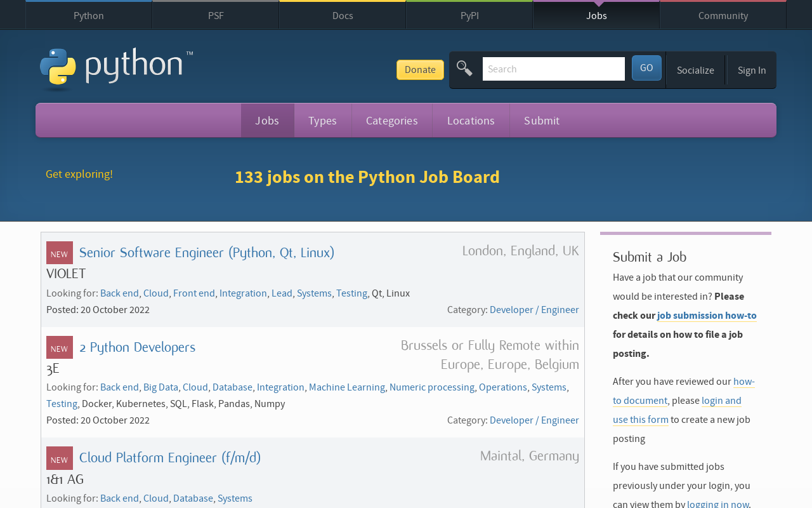The width and height of the screenshot is (812, 508).
Task: Open the PyPI top navigation tab
Action: point(469,15)
